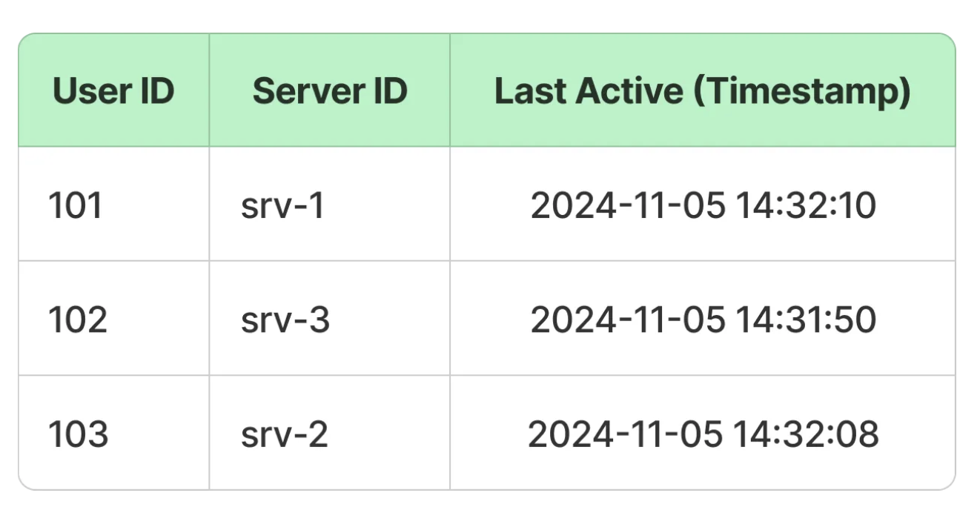
Task: Click the word (Timestamp) in header
Action: (x=801, y=91)
